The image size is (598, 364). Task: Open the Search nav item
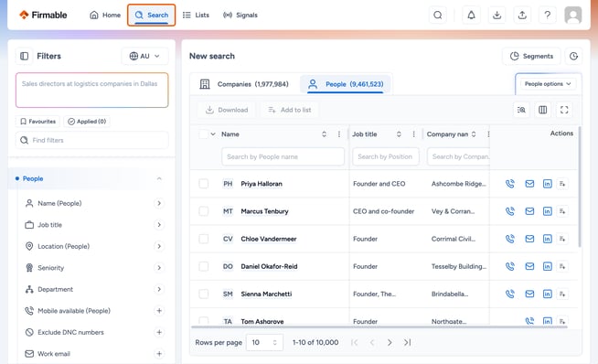tap(152, 15)
